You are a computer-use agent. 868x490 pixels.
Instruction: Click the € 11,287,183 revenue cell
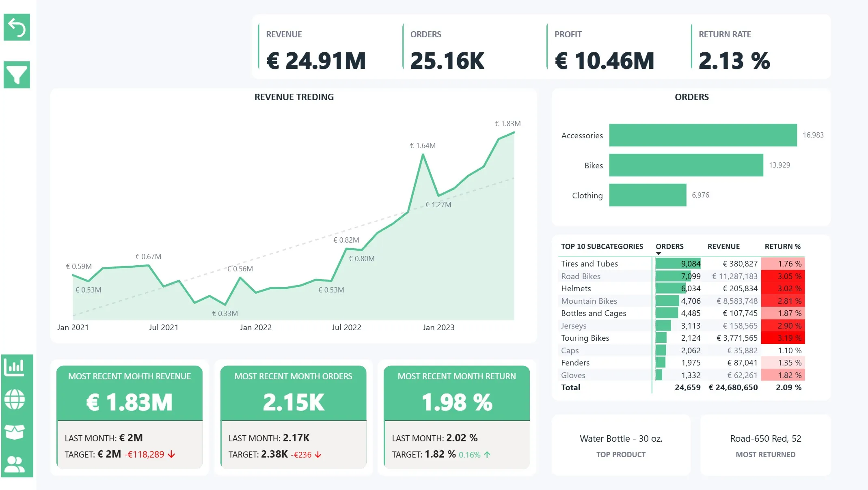735,276
